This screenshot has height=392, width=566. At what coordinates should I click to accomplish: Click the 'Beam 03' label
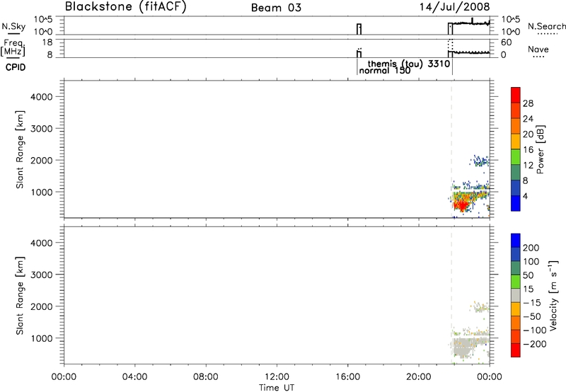(276, 8)
